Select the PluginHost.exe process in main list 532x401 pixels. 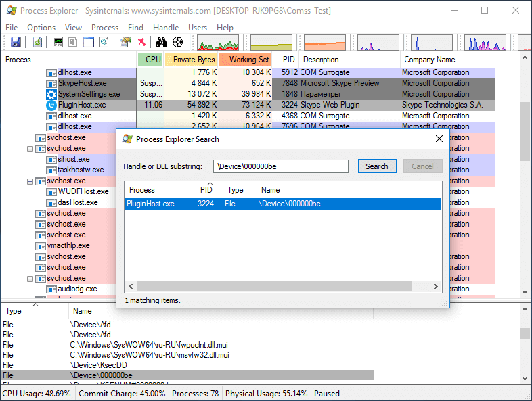tap(248, 105)
